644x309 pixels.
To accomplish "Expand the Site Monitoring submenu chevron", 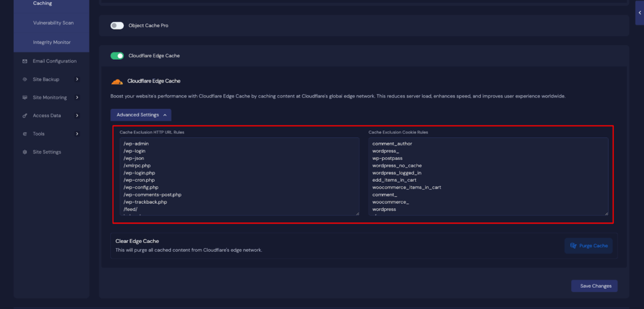I will [x=77, y=98].
